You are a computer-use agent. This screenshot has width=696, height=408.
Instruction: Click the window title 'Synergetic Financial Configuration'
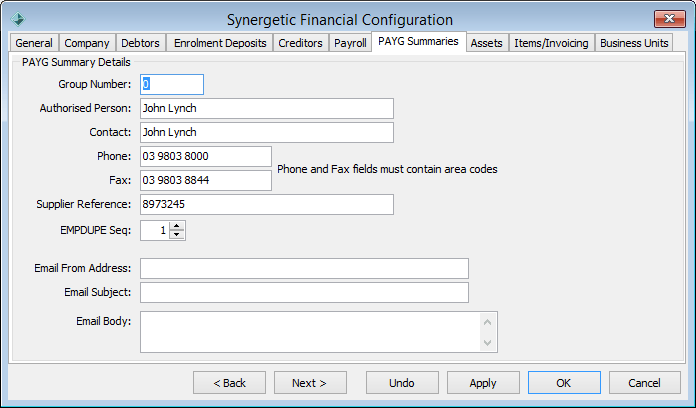340,20
